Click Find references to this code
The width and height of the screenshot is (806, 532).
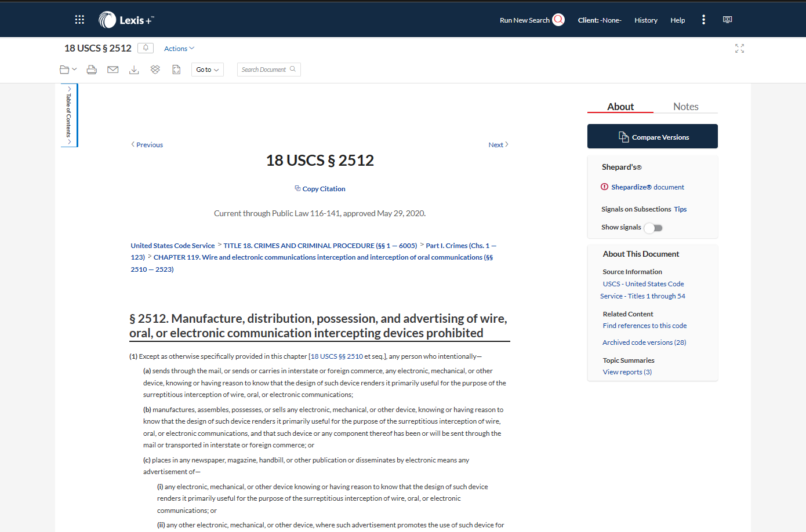[x=645, y=326]
